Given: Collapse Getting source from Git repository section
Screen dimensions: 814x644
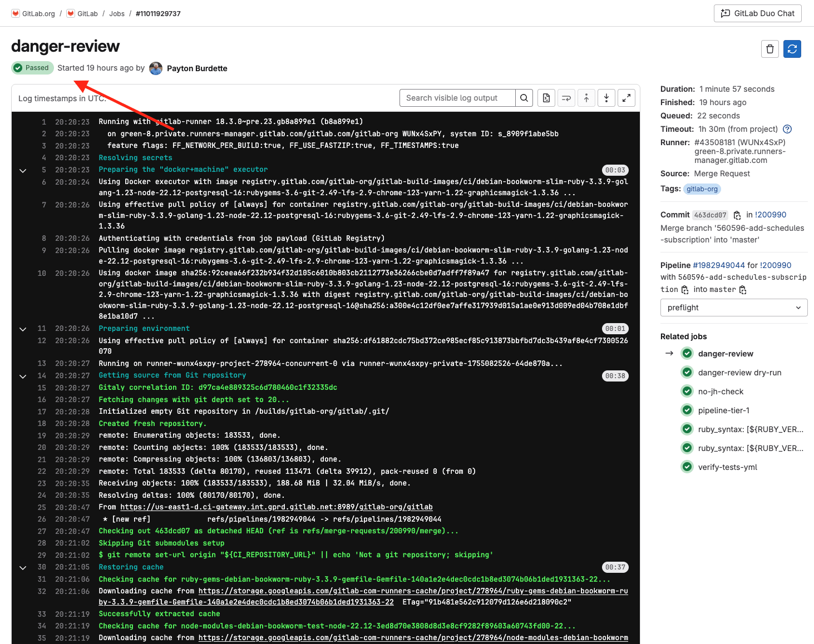Looking at the screenshot, I should [x=23, y=377].
